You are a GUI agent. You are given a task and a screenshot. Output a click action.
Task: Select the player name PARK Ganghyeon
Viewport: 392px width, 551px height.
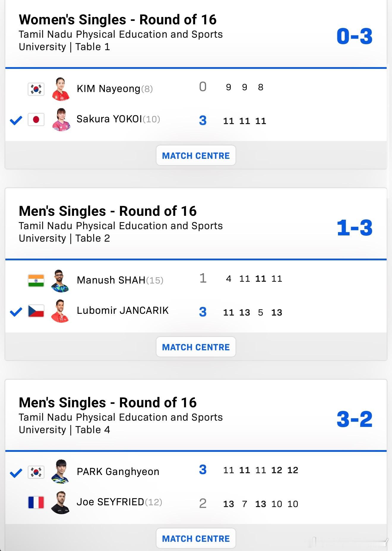click(x=118, y=472)
